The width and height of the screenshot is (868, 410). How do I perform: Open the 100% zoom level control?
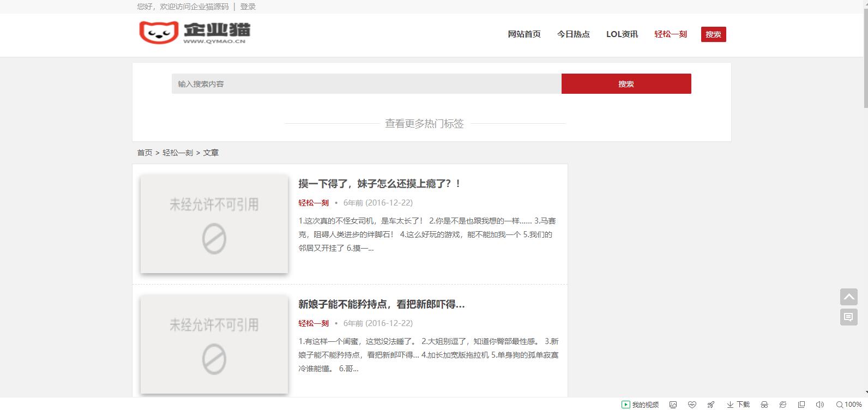tap(849, 405)
